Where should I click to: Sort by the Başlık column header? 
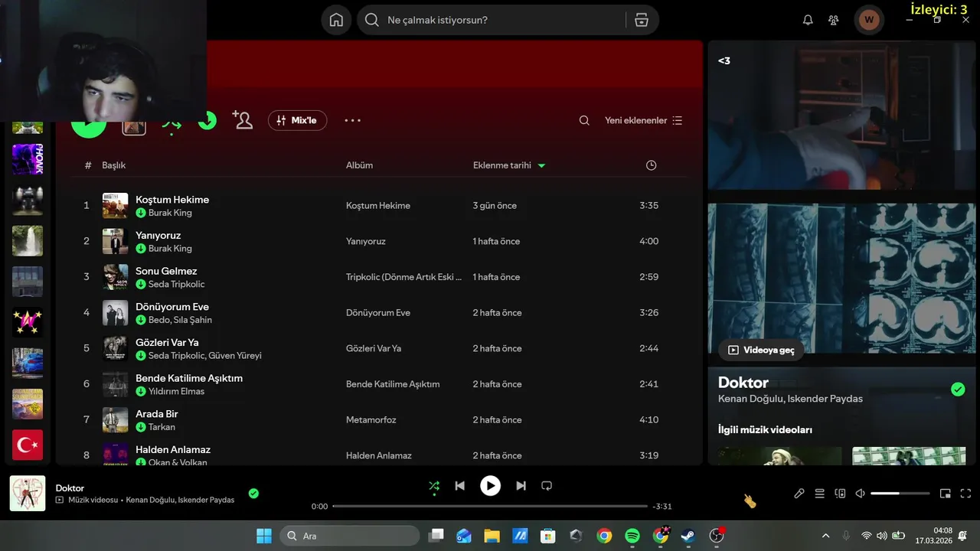click(114, 165)
